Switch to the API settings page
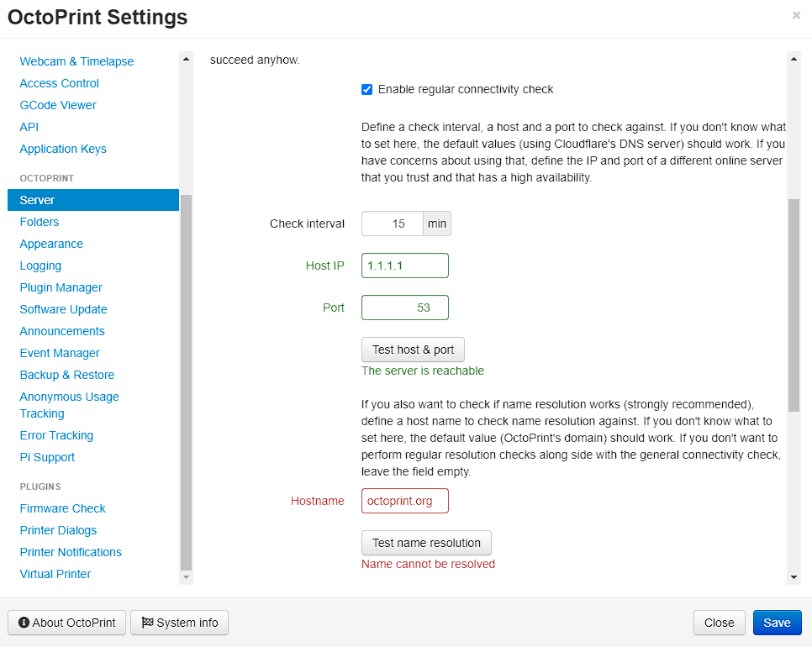The width and height of the screenshot is (812, 647). [x=29, y=127]
